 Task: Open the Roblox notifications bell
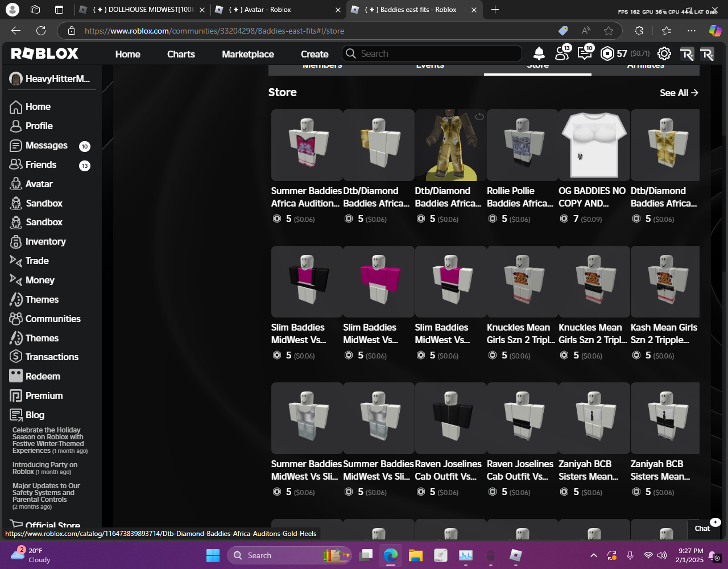tap(539, 53)
